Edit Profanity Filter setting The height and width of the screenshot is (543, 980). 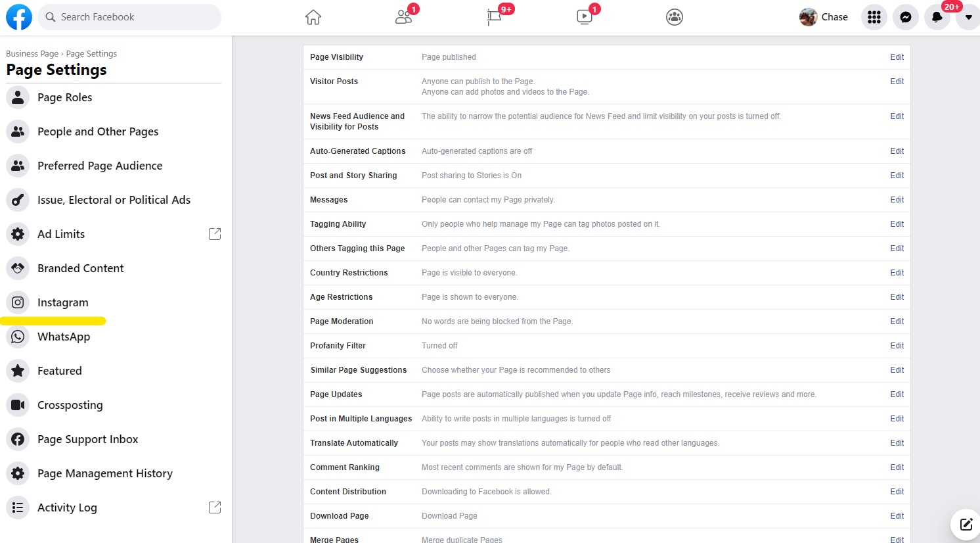tap(897, 346)
